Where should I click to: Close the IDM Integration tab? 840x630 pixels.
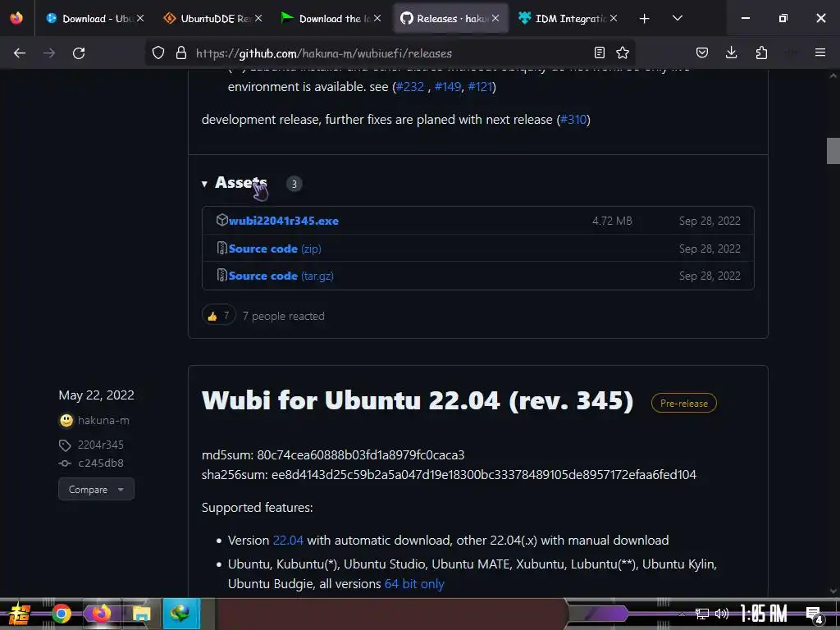pos(614,18)
